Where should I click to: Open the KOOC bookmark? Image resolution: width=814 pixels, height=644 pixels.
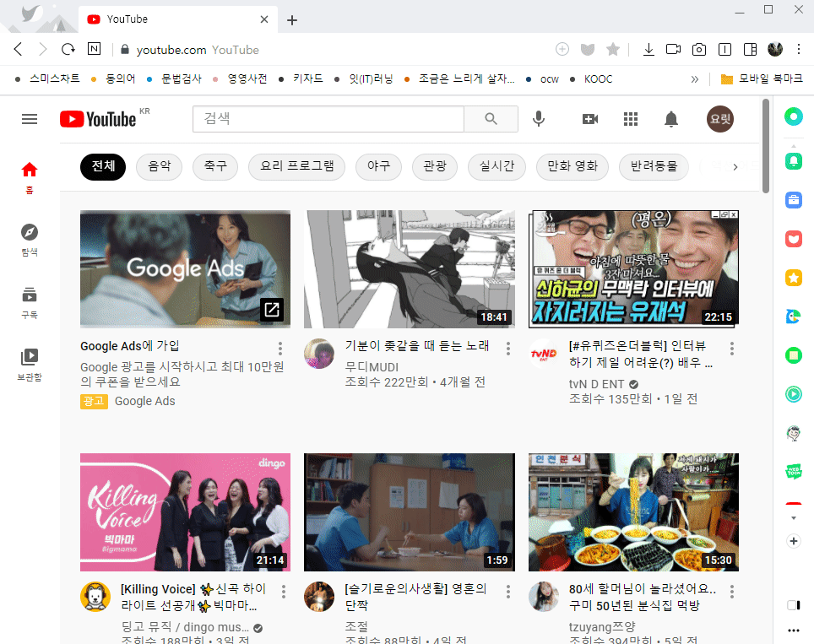(592, 78)
